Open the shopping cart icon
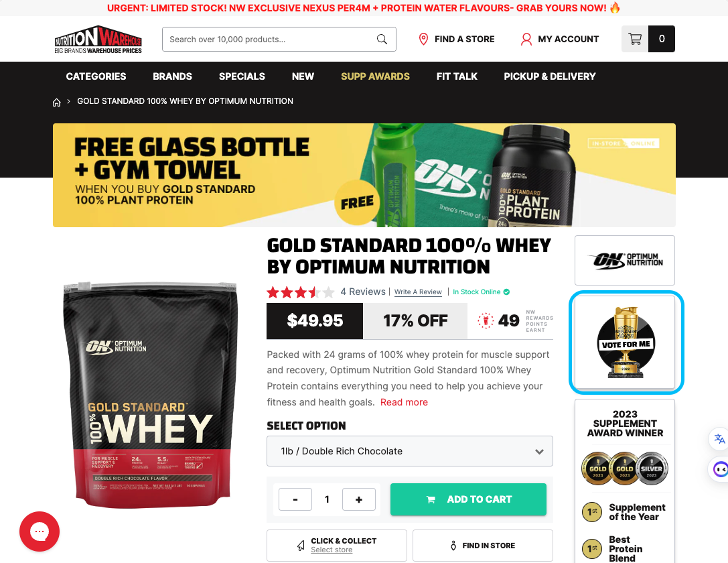The image size is (728, 563). 635,39
